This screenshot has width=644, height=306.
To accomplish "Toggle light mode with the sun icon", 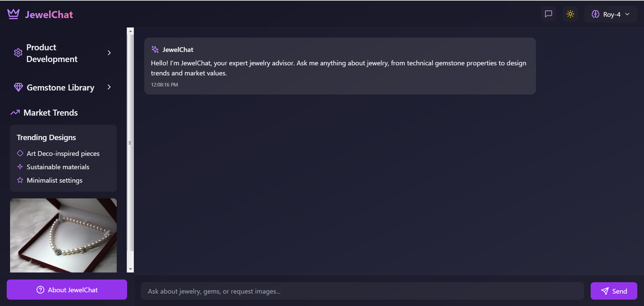I will point(570,14).
